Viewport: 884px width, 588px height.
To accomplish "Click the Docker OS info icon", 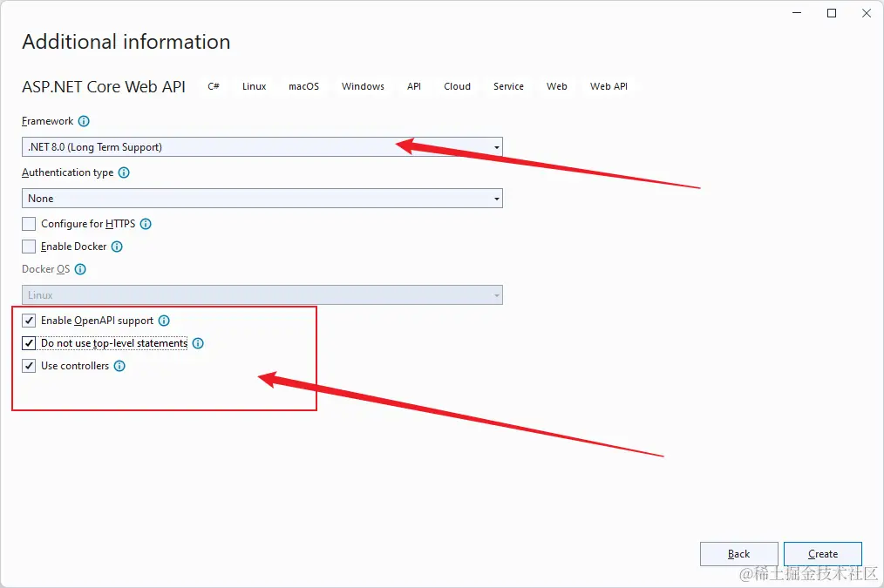I will point(80,269).
